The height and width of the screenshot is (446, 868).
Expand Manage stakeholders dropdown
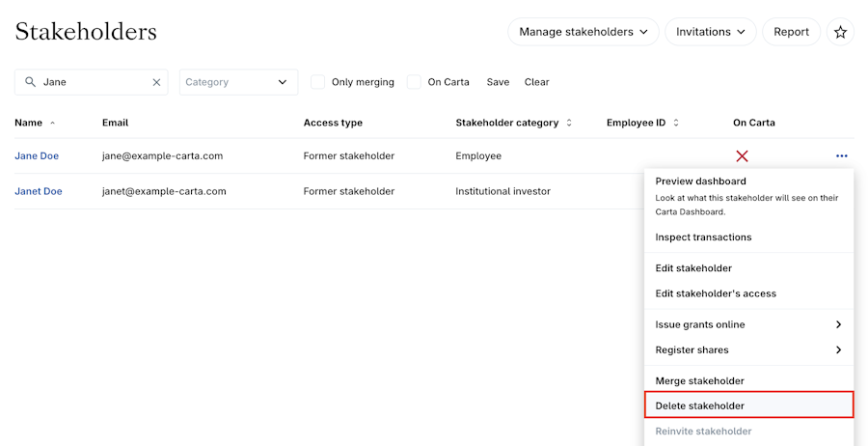coord(583,32)
